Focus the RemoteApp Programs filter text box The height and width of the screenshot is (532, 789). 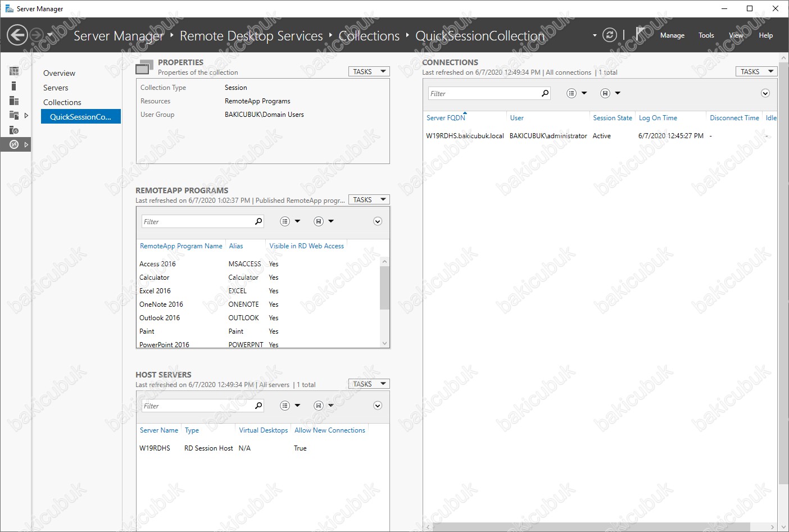197,221
